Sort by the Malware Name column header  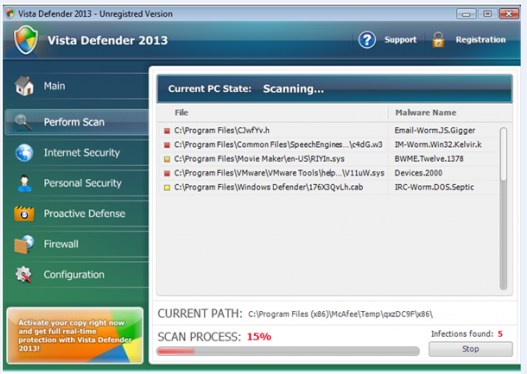[450, 113]
